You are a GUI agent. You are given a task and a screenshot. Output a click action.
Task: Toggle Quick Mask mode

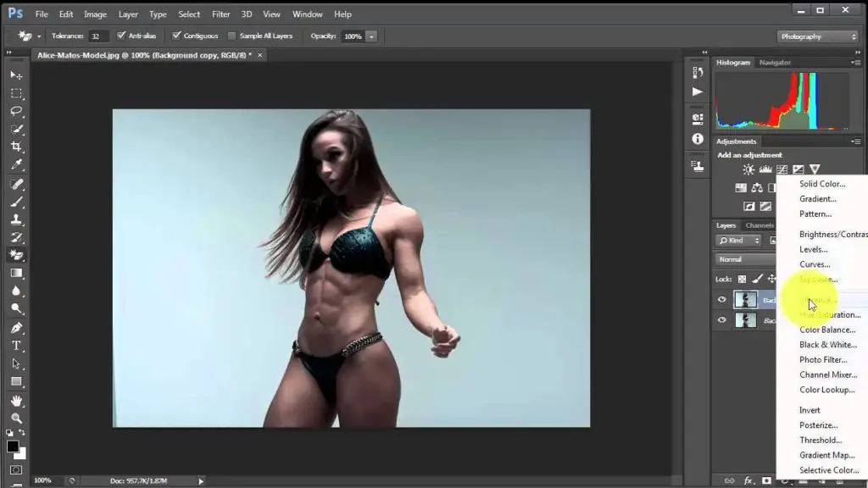pyautogui.click(x=16, y=469)
